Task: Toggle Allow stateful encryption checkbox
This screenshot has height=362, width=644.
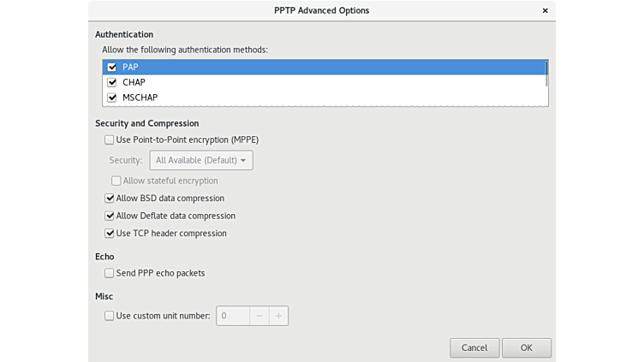Action: point(116,181)
